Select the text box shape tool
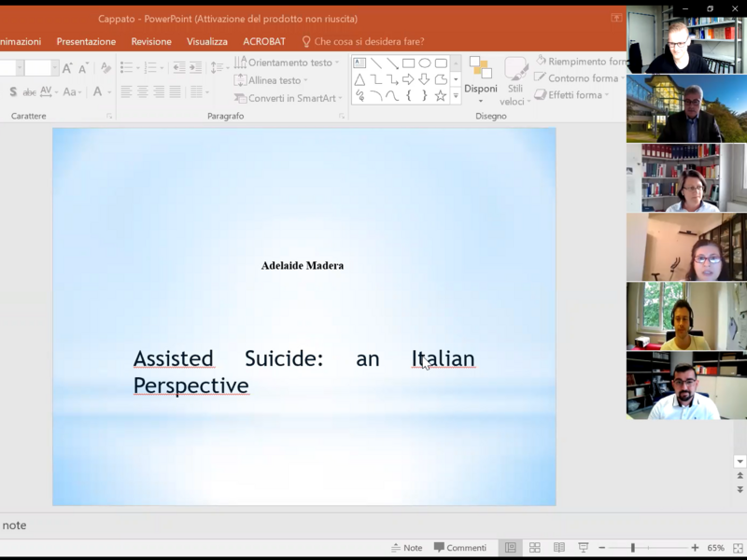747x560 pixels. (x=359, y=63)
